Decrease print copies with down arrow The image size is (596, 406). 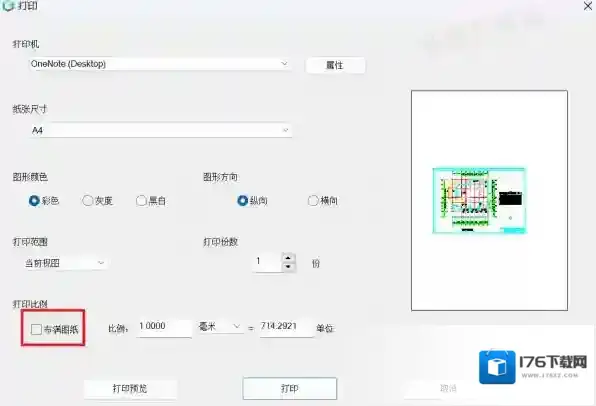coord(288,267)
